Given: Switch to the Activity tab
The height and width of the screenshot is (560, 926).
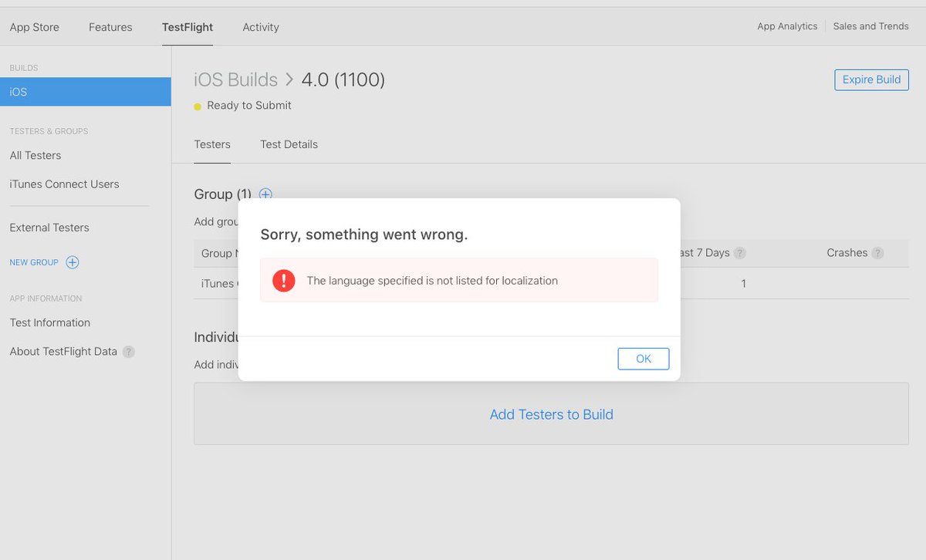Looking at the screenshot, I should (x=261, y=27).
